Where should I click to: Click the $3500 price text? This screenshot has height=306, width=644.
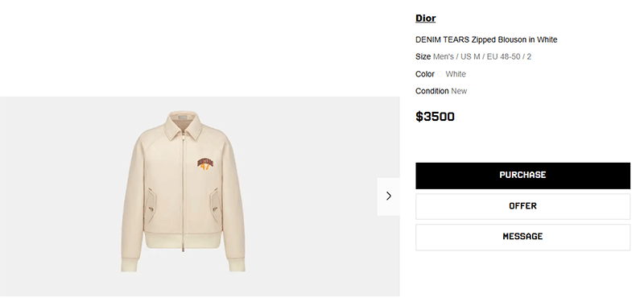click(x=435, y=117)
